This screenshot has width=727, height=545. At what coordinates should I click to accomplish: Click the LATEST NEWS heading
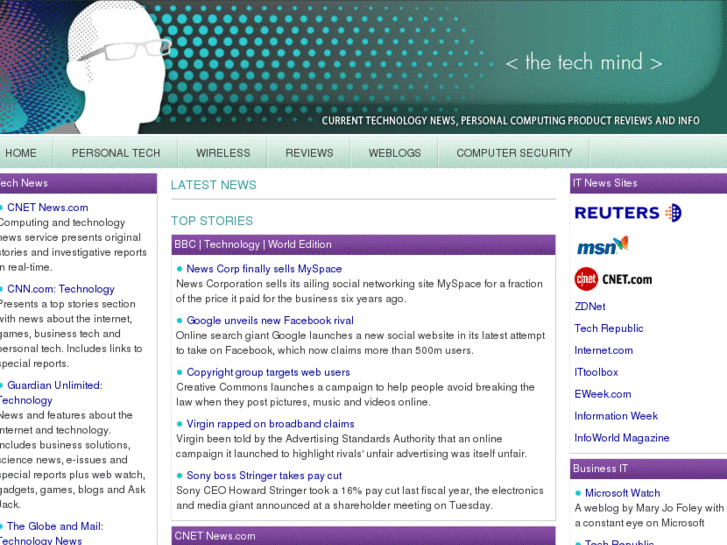click(x=213, y=185)
